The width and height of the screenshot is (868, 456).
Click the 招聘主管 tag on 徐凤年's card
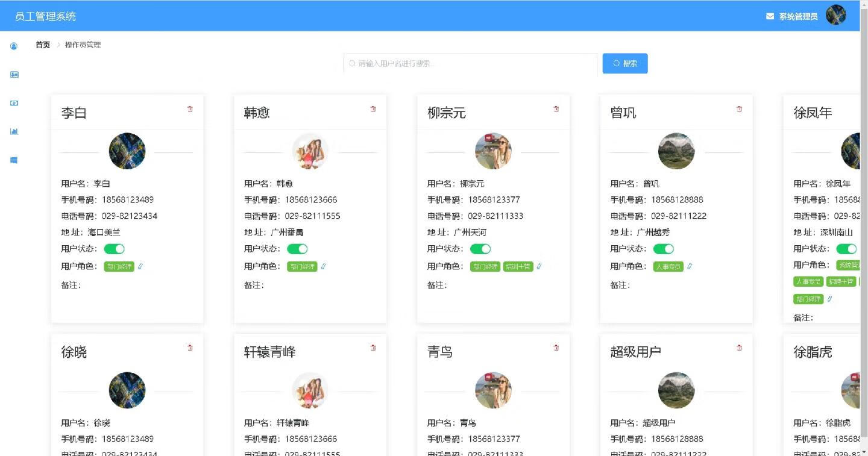(x=841, y=281)
